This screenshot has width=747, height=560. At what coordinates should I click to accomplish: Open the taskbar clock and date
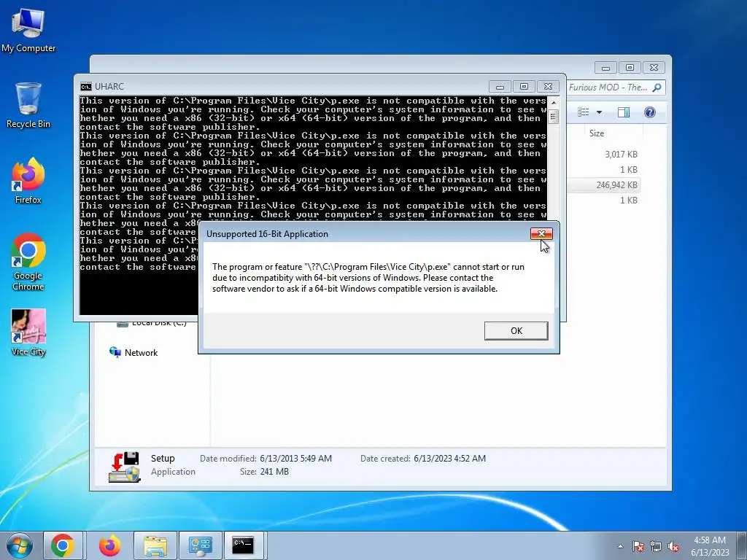[710, 546]
